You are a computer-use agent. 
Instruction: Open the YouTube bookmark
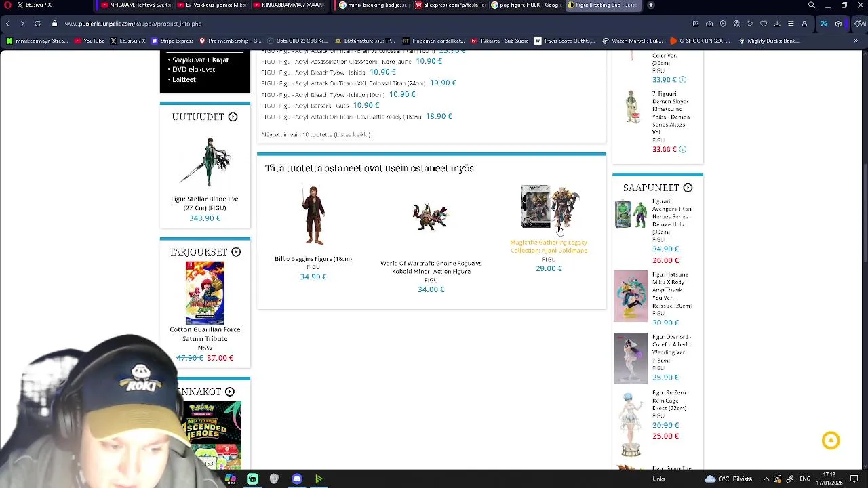pos(90,41)
